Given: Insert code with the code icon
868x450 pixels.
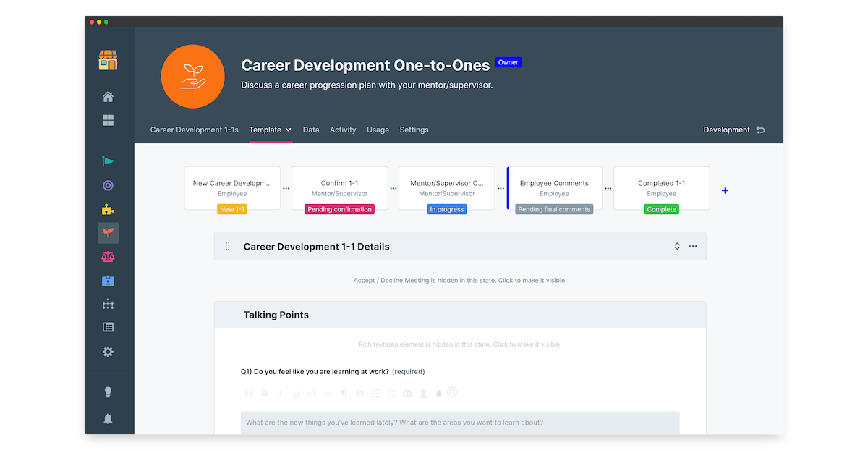Looking at the screenshot, I should coord(312,394).
